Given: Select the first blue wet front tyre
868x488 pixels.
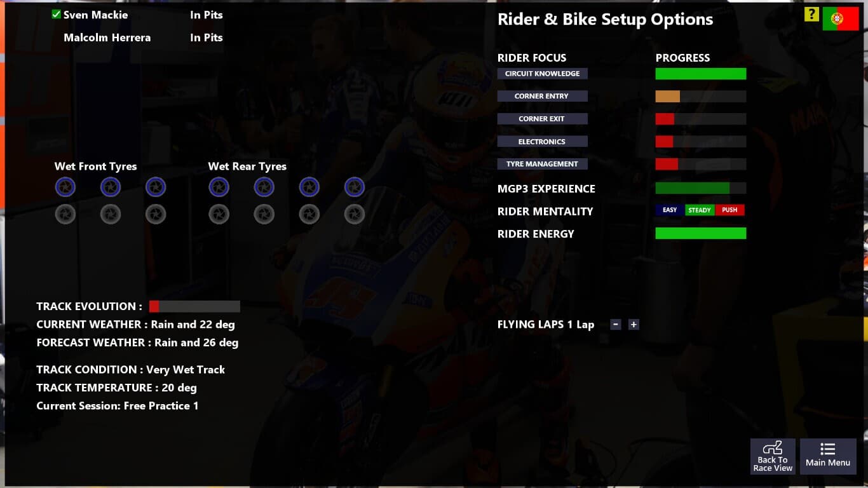Looking at the screenshot, I should (x=65, y=187).
